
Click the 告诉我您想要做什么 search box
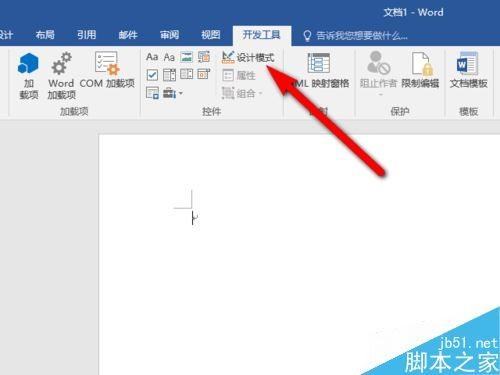tap(362, 35)
